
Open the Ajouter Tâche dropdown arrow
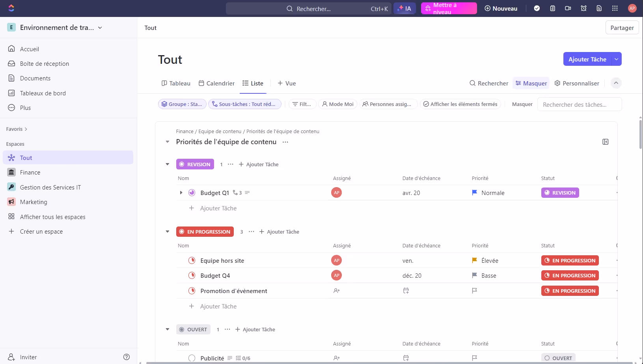tap(617, 59)
